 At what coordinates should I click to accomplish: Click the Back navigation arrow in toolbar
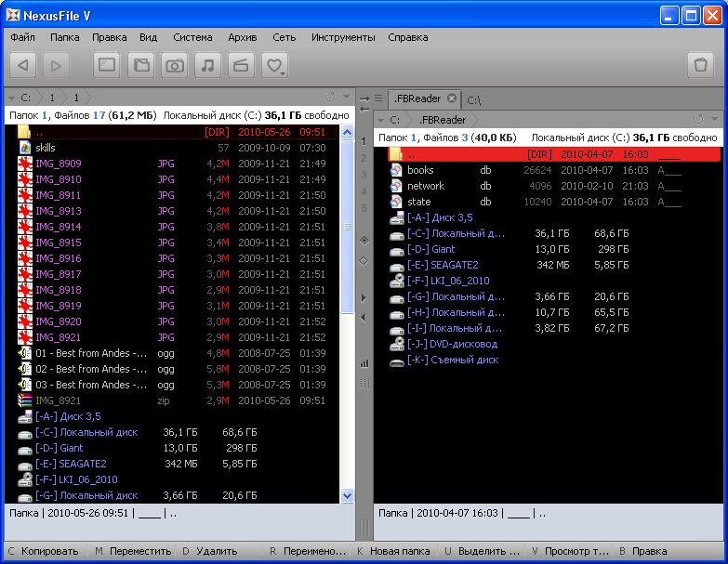point(24,65)
